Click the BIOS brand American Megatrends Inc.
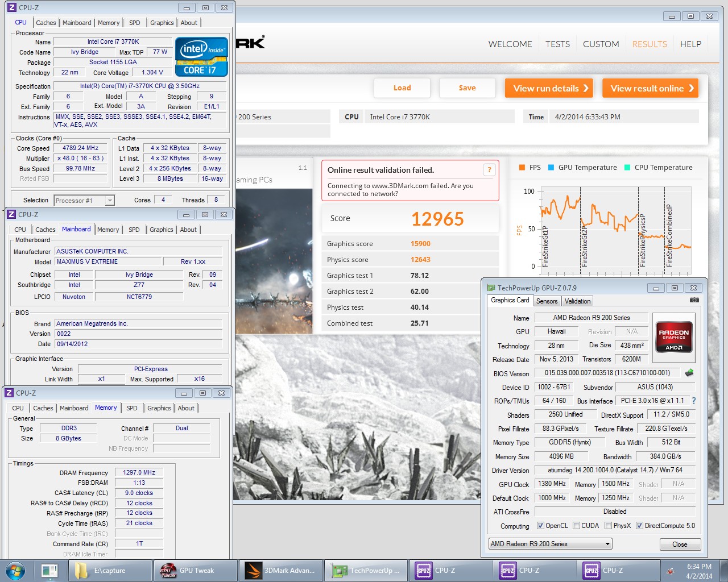The width and height of the screenshot is (728, 582). (139, 323)
